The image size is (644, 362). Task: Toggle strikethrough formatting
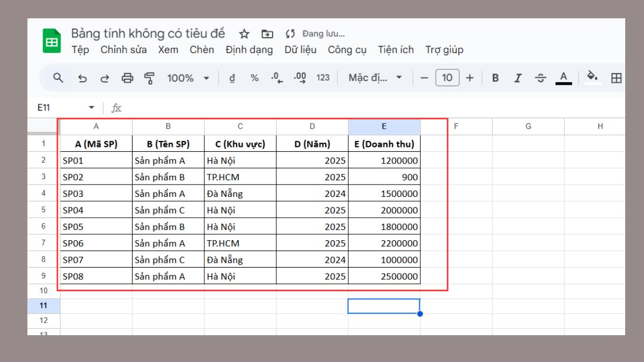pos(540,78)
